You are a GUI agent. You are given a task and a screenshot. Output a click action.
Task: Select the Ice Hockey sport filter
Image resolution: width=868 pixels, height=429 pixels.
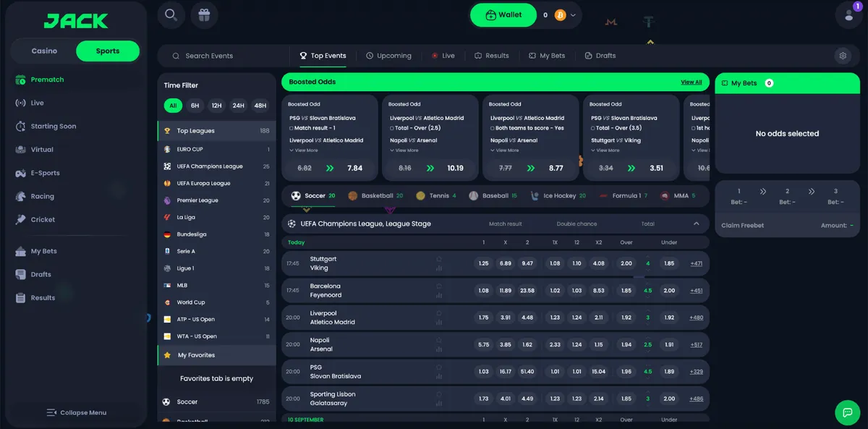[x=559, y=195]
